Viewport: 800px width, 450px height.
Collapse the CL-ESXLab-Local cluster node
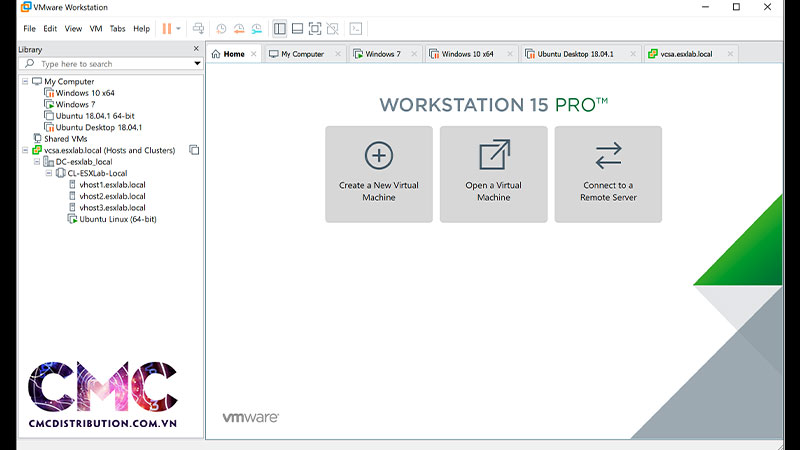coord(48,173)
